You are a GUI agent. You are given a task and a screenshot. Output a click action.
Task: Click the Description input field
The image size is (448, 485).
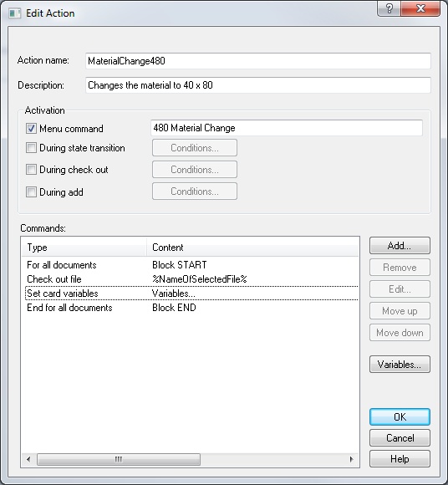point(258,85)
